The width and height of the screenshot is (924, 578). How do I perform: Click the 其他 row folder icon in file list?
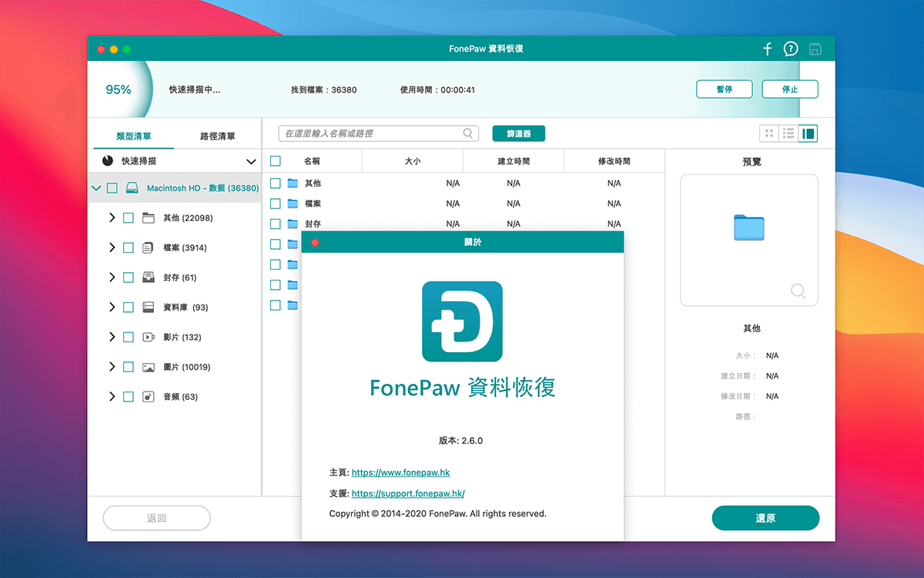click(x=293, y=183)
